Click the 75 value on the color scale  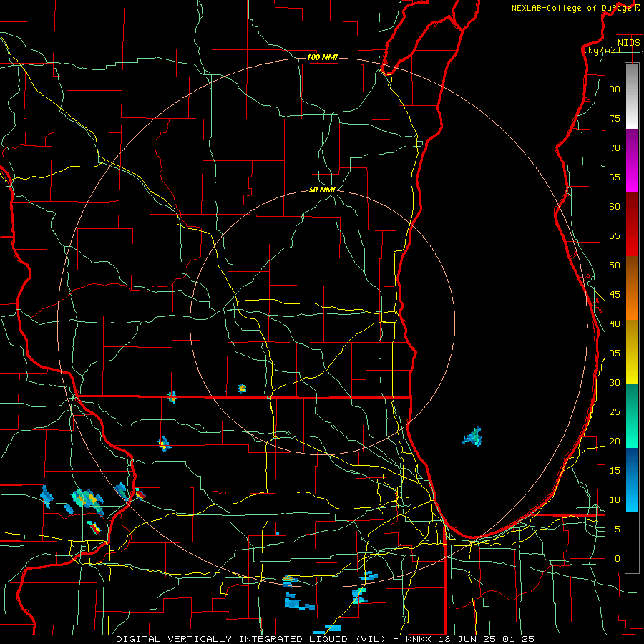click(615, 119)
